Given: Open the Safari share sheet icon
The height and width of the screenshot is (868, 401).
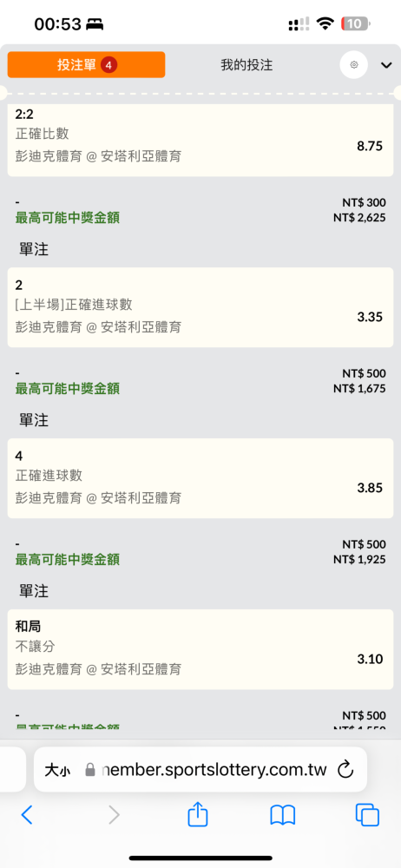Looking at the screenshot, I should [x=198, y=814].
